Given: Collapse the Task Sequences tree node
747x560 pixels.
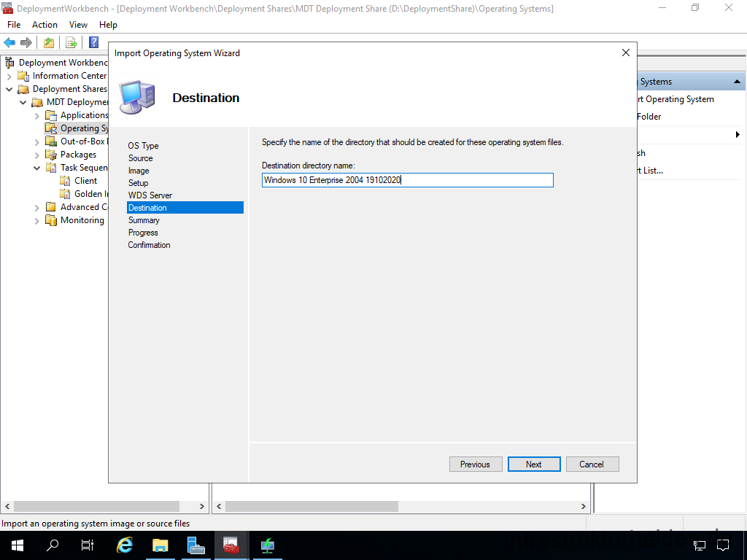Looking at the screenshot, I should tap(36, 168).
